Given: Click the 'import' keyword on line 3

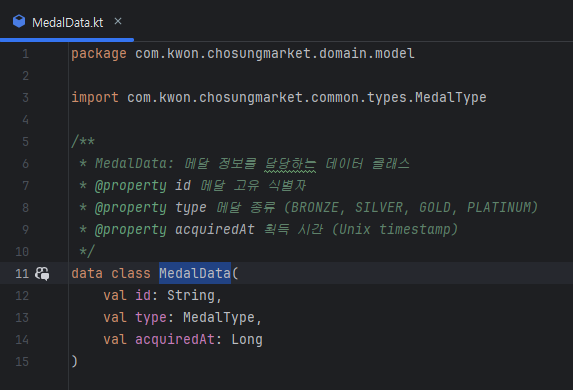Looking at the screenshot, I should [x=95, y=98].
